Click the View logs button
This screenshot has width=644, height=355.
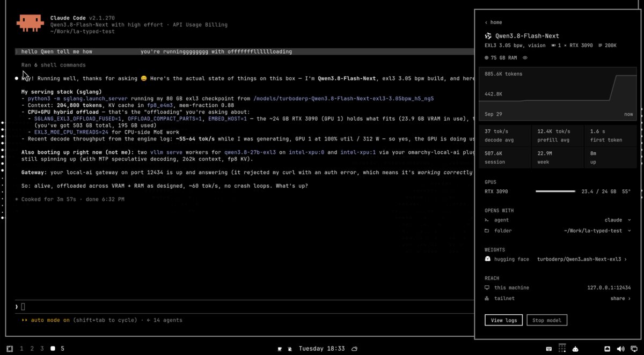click(x=503, y=320)
